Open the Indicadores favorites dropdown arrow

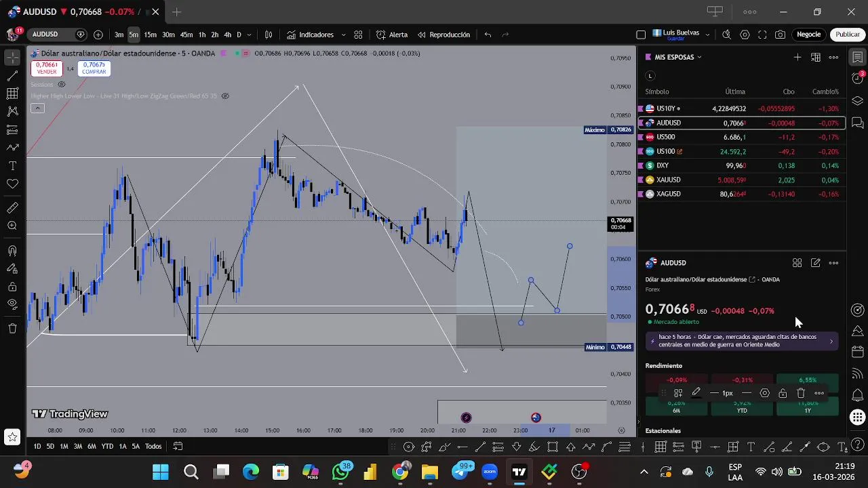tap(343, 35)
